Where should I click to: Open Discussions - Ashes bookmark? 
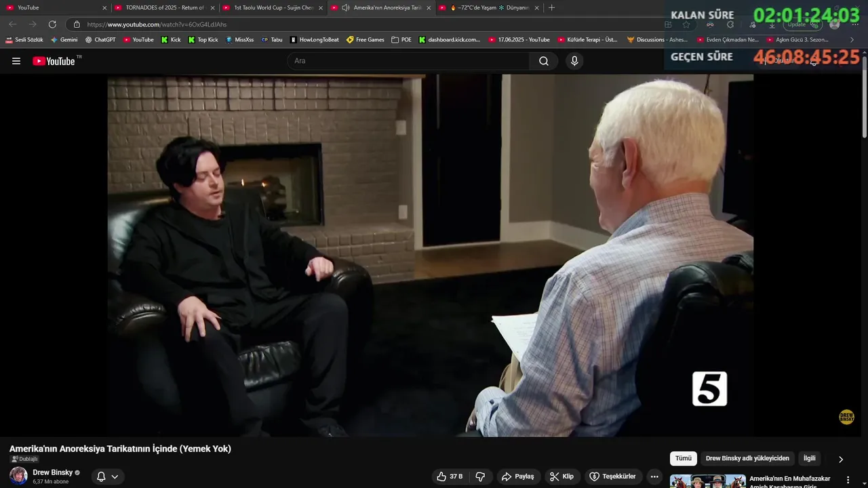click(657, 40)
